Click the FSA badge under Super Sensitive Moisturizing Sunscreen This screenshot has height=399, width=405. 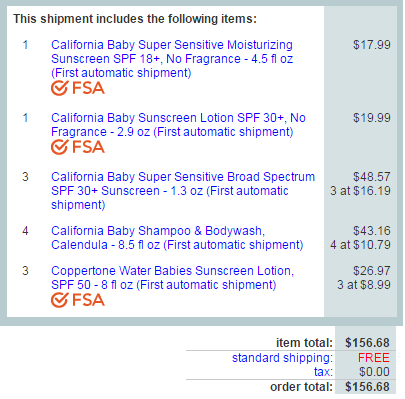(78, 88)
